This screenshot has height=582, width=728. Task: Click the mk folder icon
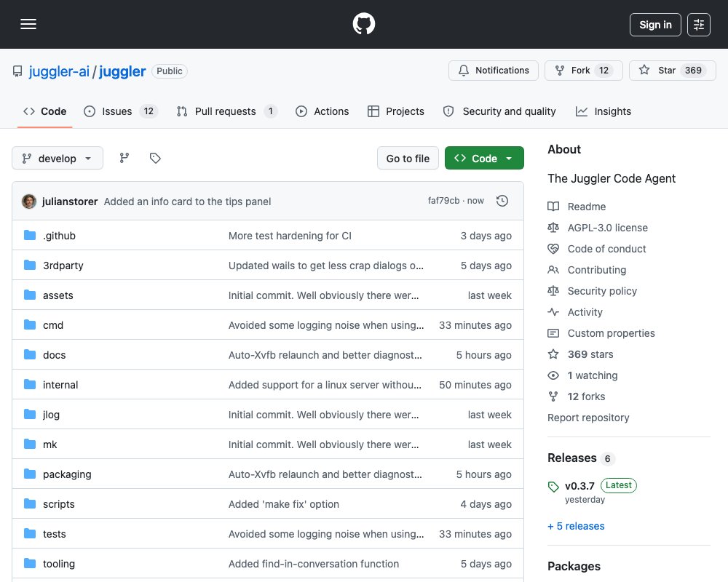coord(30,445)
